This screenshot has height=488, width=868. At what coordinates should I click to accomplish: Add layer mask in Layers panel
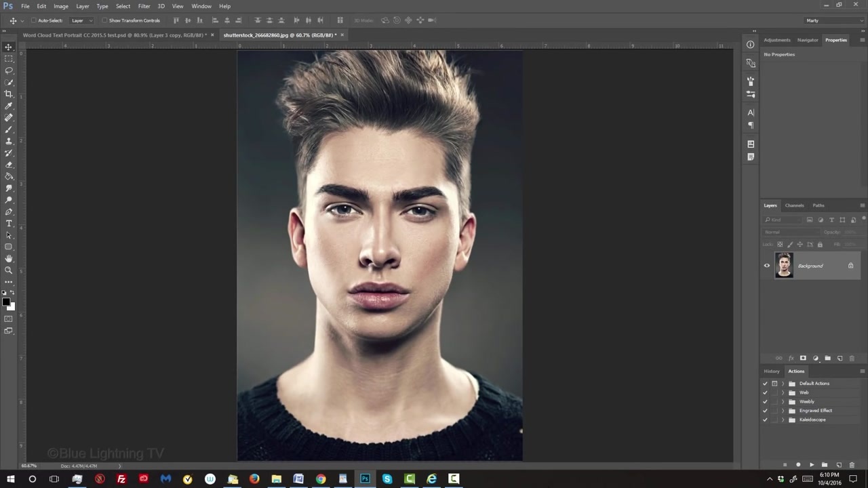pos(803,359)
